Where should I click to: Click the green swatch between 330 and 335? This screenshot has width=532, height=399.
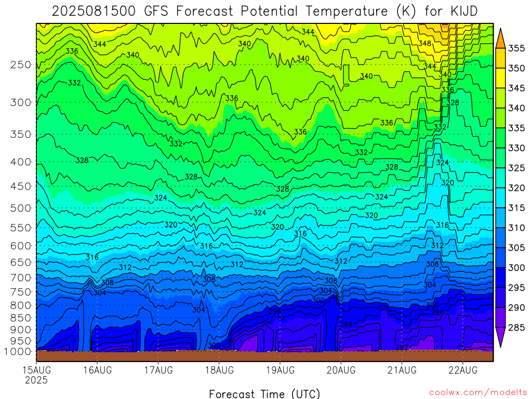point(500,138)
